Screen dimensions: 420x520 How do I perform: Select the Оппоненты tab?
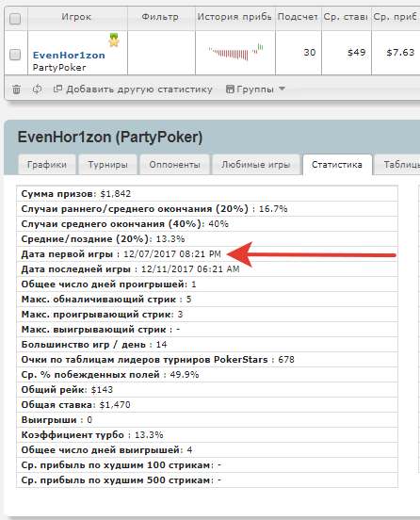click(174, 165)
